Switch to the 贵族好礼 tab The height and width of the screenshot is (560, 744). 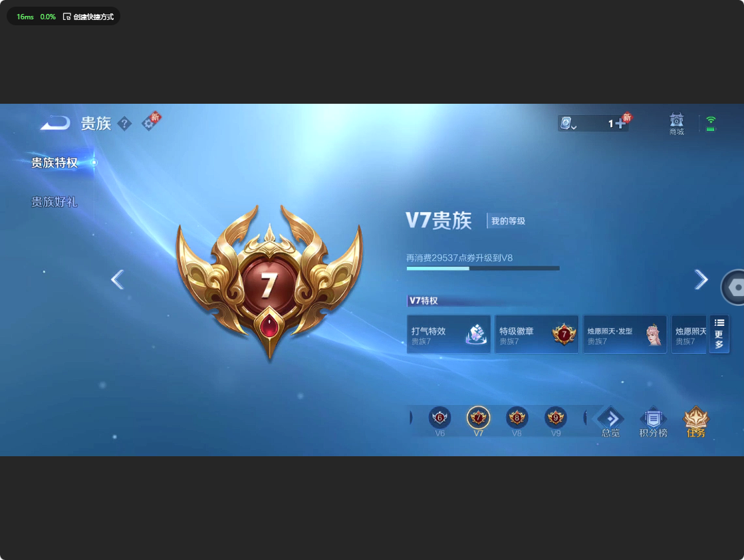tap(55, 202)
